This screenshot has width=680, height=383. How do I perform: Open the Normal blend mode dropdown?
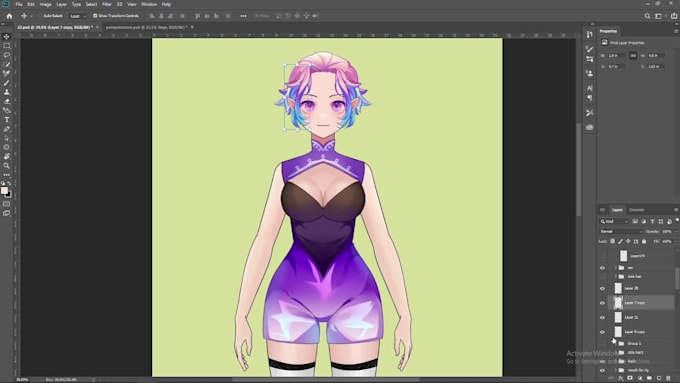(621, 232)
